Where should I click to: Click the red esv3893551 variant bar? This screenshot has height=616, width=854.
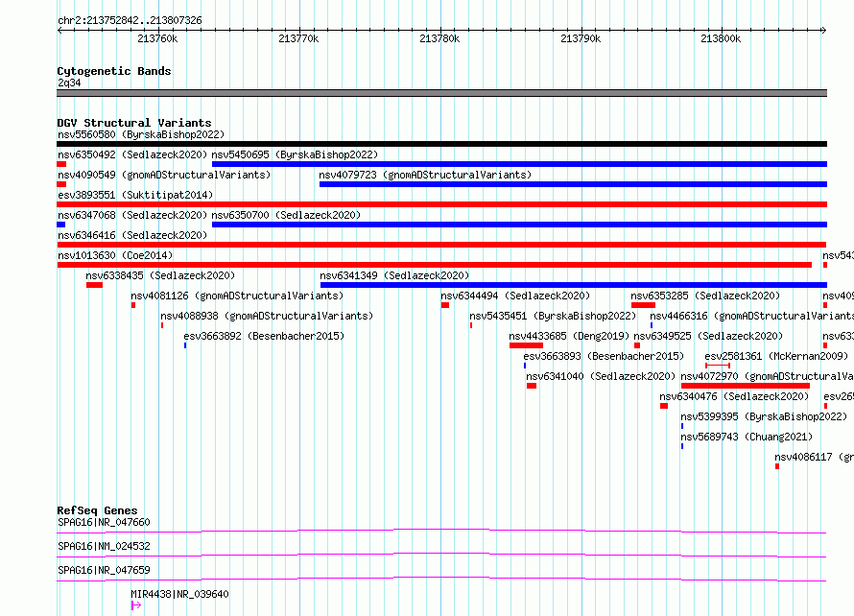(441, 204)
